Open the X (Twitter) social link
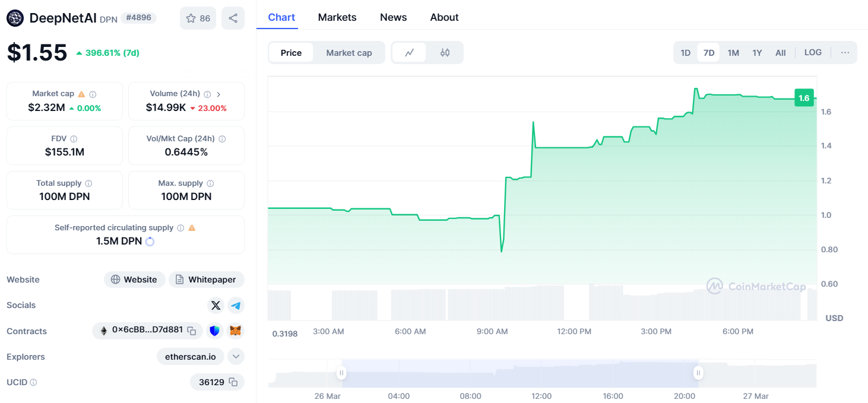This screenshot has height=403, width=868. click(216, 305)
